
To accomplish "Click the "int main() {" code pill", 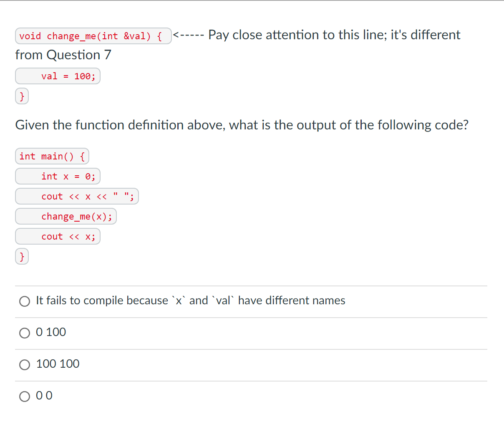I will click(x=52, y=156).
